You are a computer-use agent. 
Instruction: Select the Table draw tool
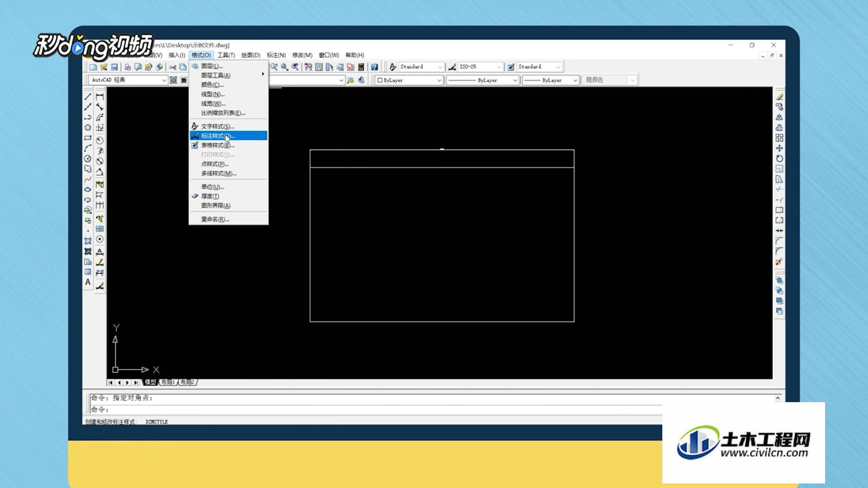coord(88,272)
